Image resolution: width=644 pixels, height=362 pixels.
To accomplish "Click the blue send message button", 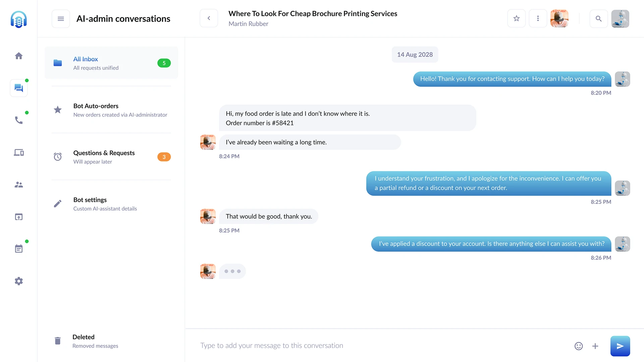I will tap(620, 346).
